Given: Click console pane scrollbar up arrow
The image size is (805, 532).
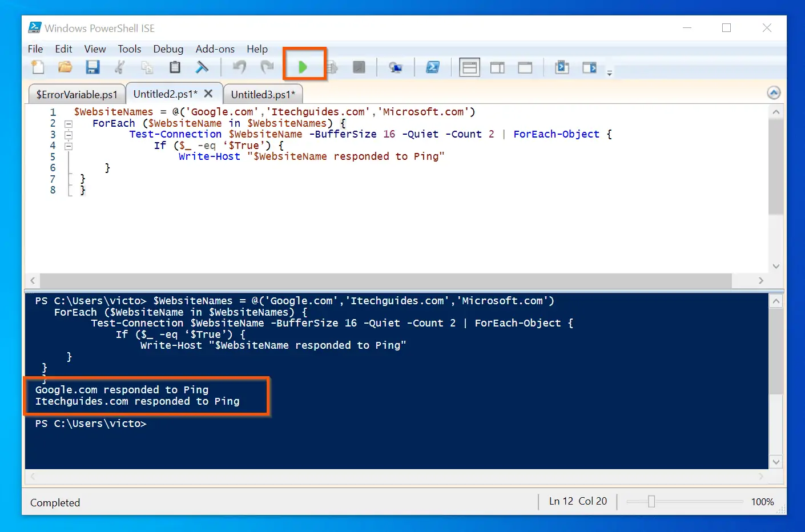Looking at the screenshot, I should tap(776, 301).
